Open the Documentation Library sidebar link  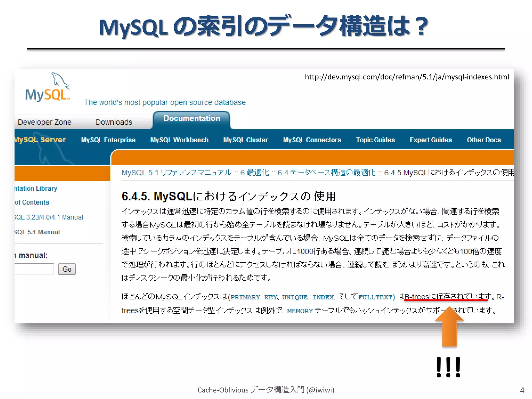coord(36,188)
